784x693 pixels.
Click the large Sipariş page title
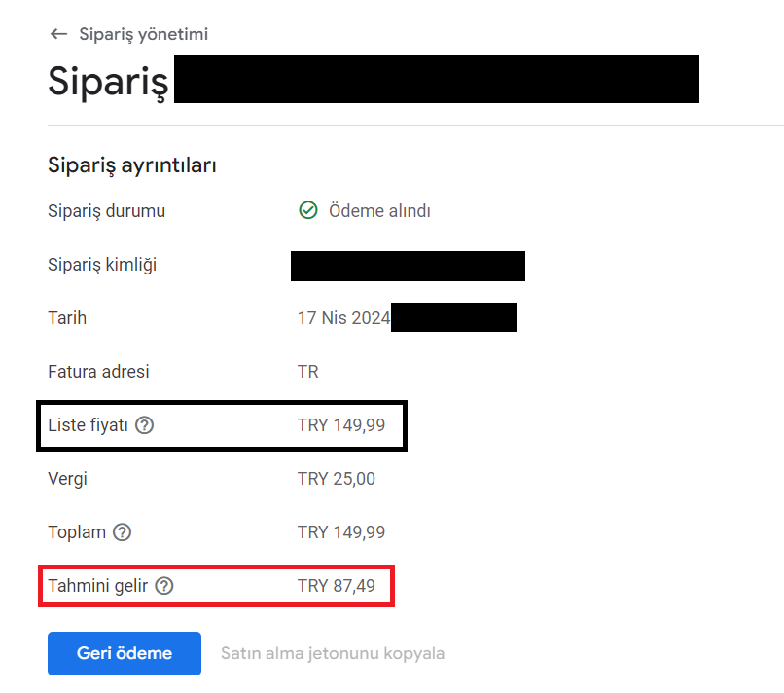click(109, 81)
